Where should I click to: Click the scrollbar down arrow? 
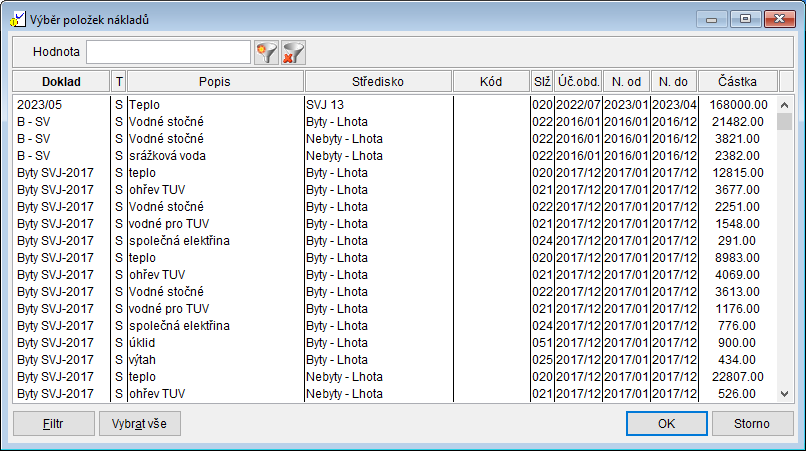pos(786,394)
